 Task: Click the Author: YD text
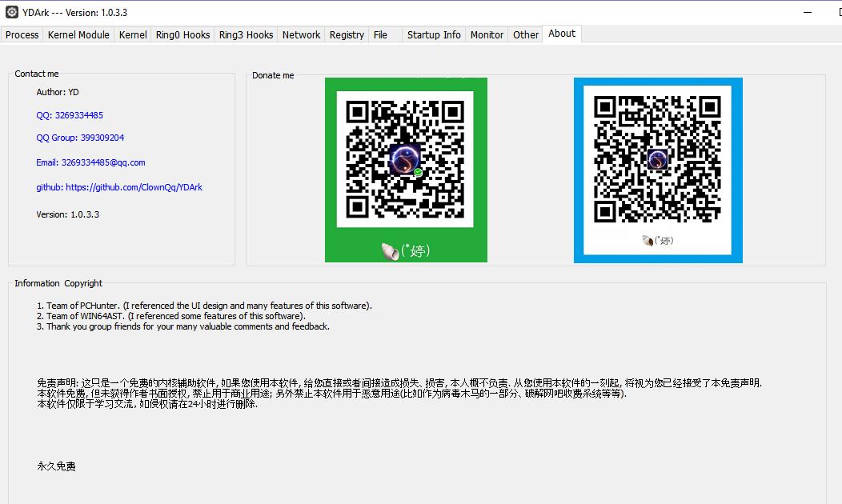58,92
